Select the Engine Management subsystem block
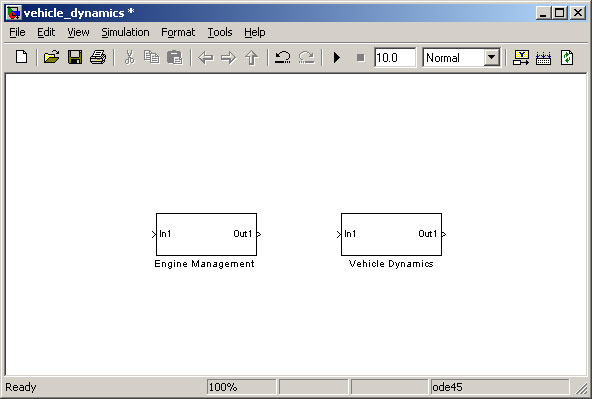 pyautogui.click(x=206, y=234)
